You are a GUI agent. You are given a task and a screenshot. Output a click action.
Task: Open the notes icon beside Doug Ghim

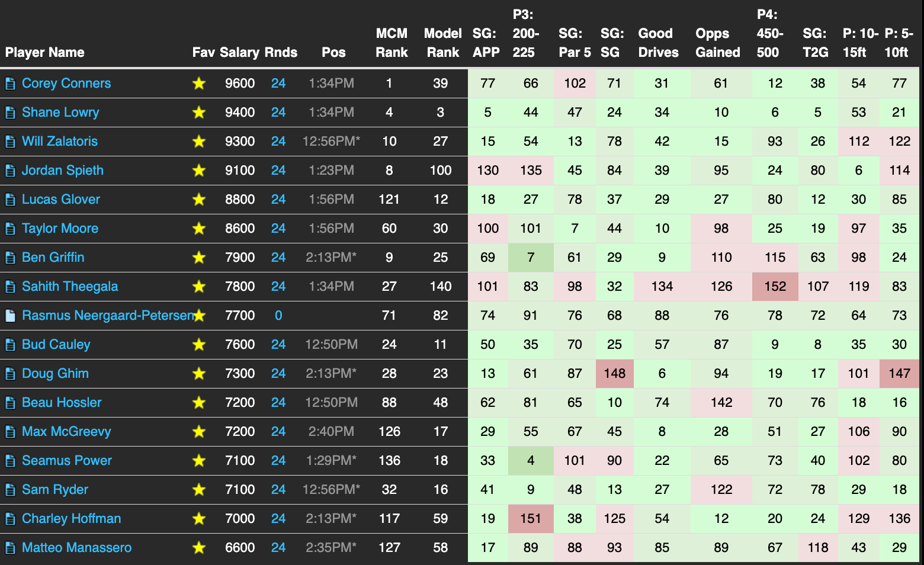tap(10, 374)
